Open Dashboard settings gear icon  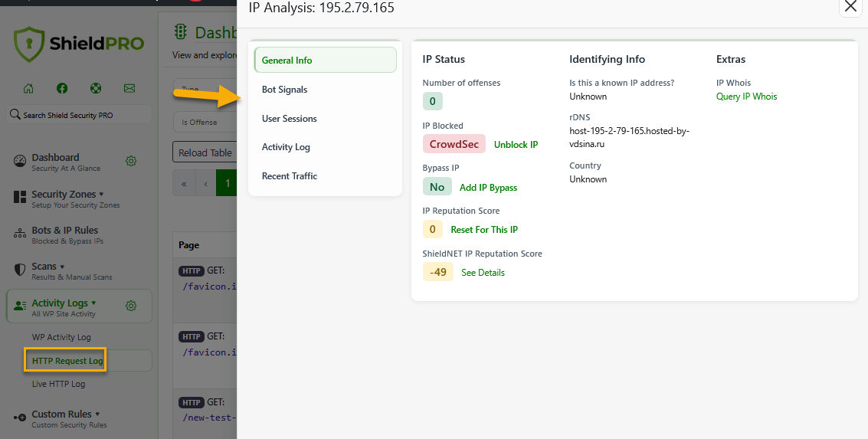(x=131, y=161)
